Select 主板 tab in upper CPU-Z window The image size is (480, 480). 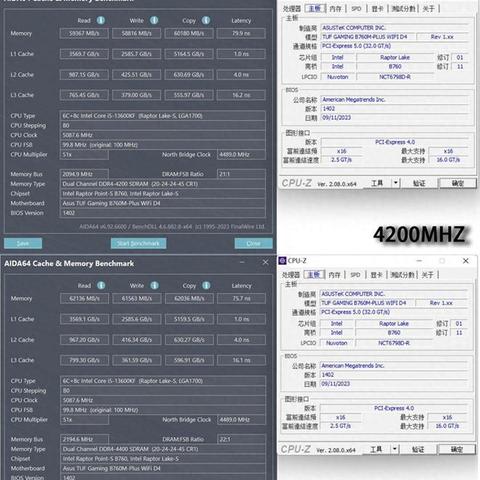(315, 8)
